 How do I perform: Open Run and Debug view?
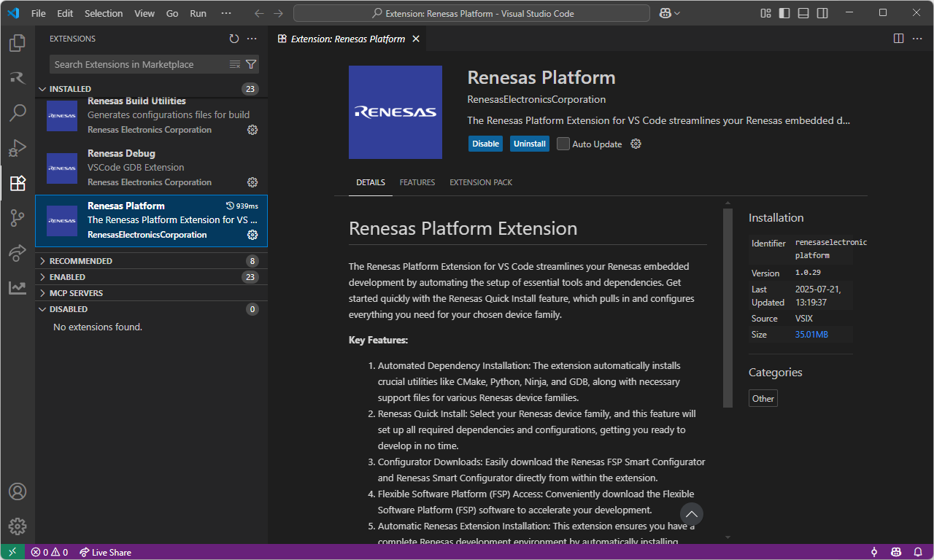pyautogui.click(x=18, y=148)
